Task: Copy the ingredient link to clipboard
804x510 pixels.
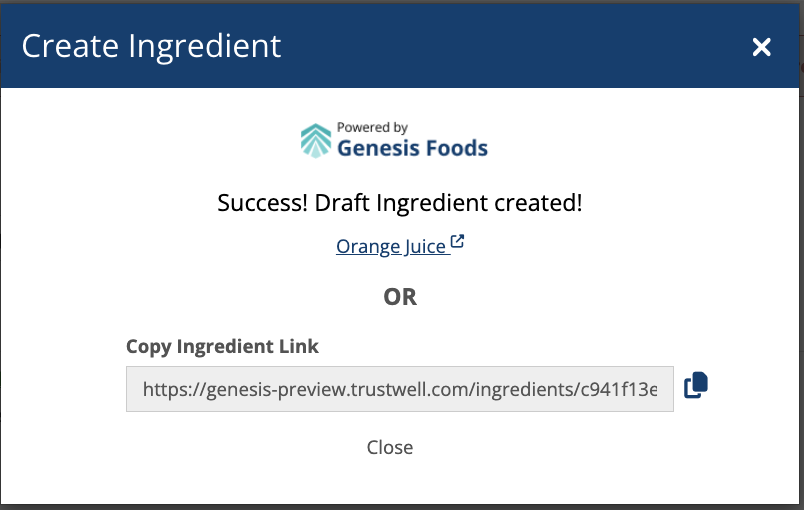Action: pos(696,385)
